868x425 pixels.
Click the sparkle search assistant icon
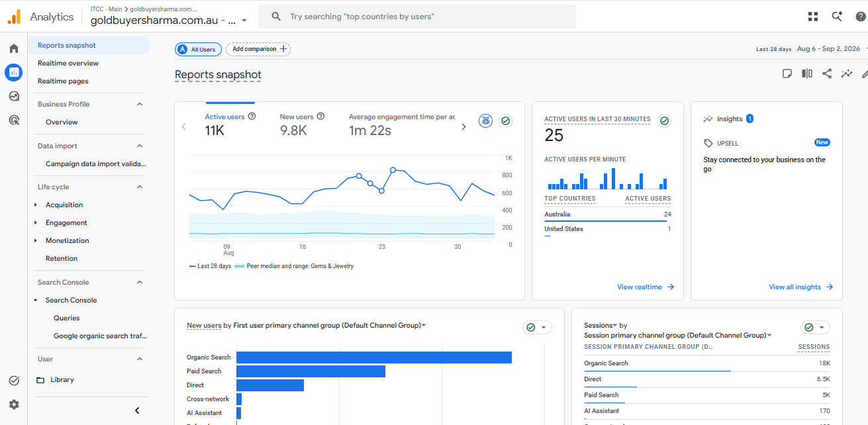(838, 17)
